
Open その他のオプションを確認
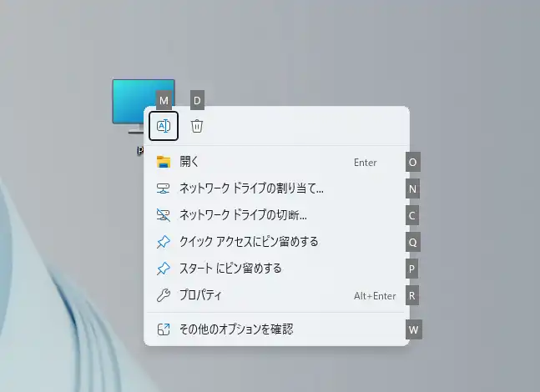pos(276,329)
